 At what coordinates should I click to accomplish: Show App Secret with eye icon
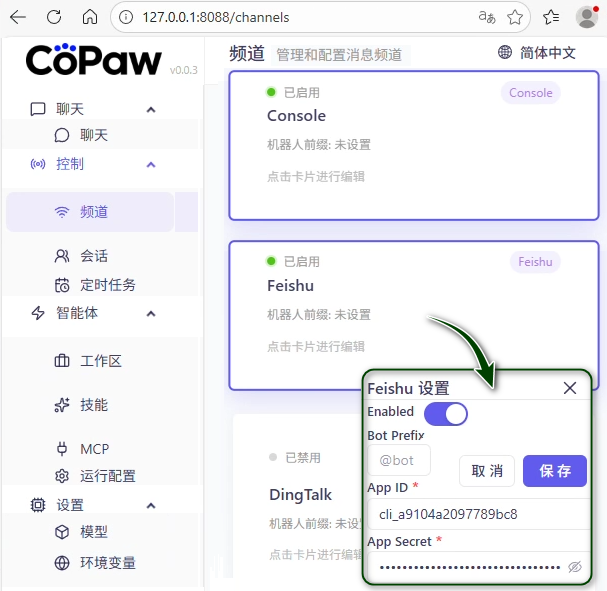pos(575,567)
